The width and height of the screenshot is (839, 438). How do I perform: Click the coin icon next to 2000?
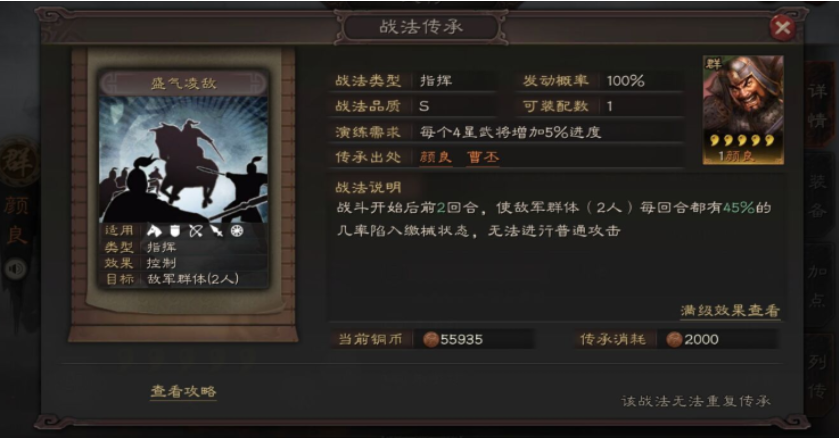click(674, 339)
